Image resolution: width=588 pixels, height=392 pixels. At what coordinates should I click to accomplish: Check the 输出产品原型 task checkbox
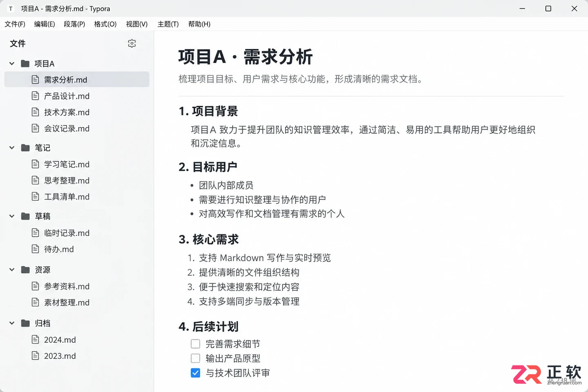[x=196, y=358]
